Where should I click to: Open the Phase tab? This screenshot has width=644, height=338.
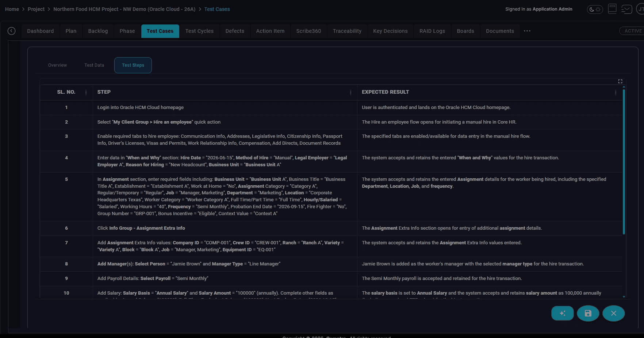pos(127,31)
